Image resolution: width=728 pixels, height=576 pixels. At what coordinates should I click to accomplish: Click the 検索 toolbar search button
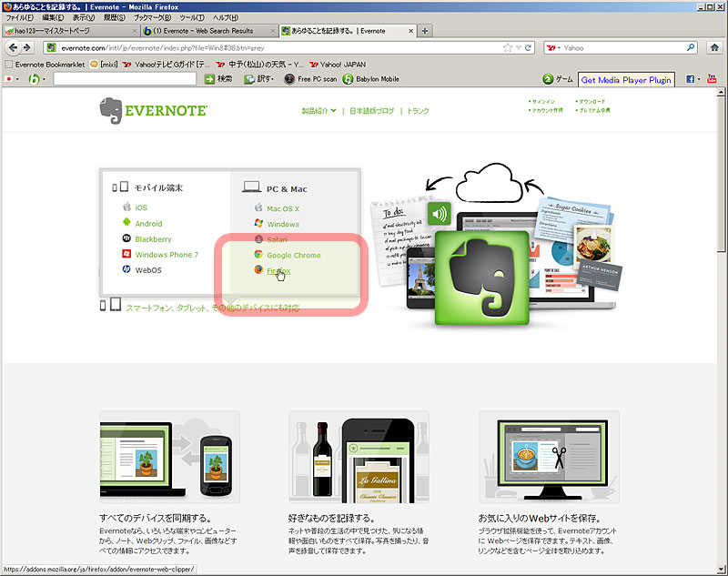[218, 79]
